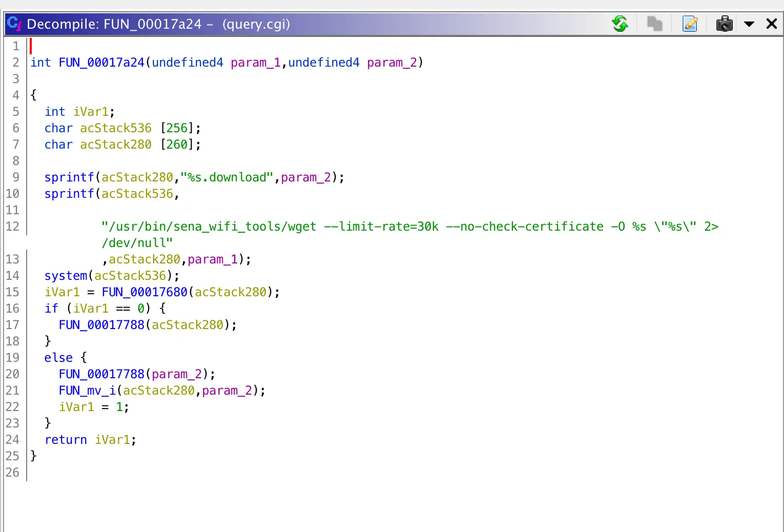Viewport: 784px width, 532px height.
Task: Click the copy to clipboard icon
Action: (x=655, y=24)
